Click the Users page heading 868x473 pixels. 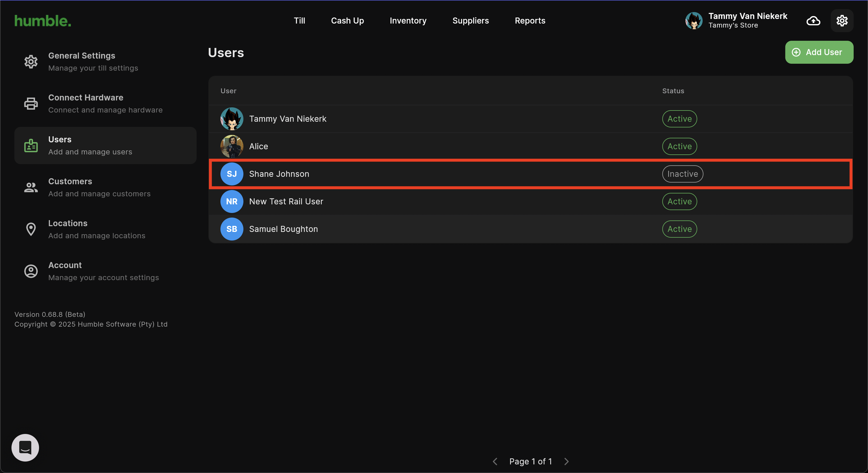point(226,53)
